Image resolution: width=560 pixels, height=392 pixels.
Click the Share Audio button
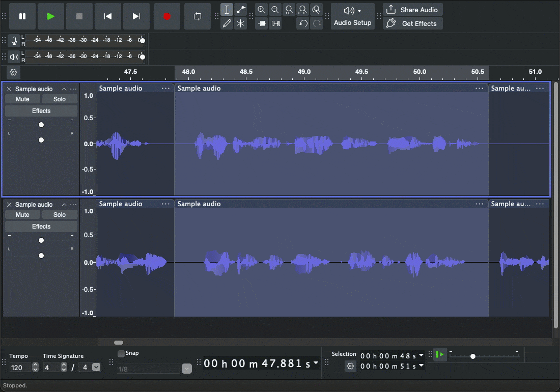(x=413, y=10)
